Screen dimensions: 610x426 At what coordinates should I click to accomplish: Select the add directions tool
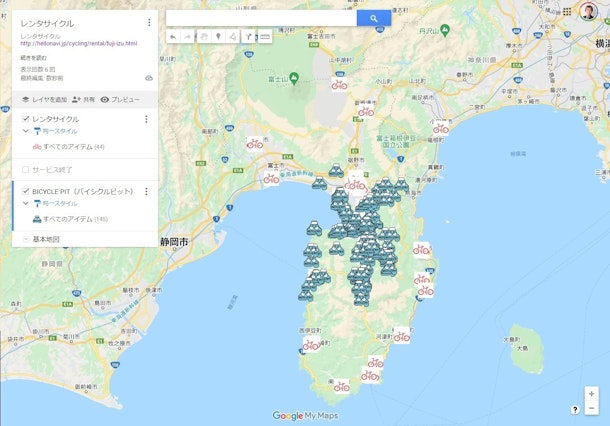(x=249, y=37)
